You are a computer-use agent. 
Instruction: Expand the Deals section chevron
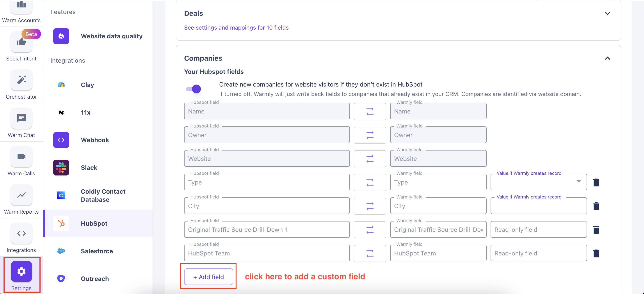pos(607,14)
